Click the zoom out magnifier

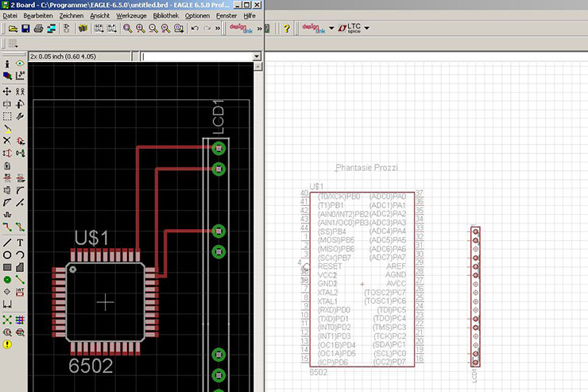point(153,29)
